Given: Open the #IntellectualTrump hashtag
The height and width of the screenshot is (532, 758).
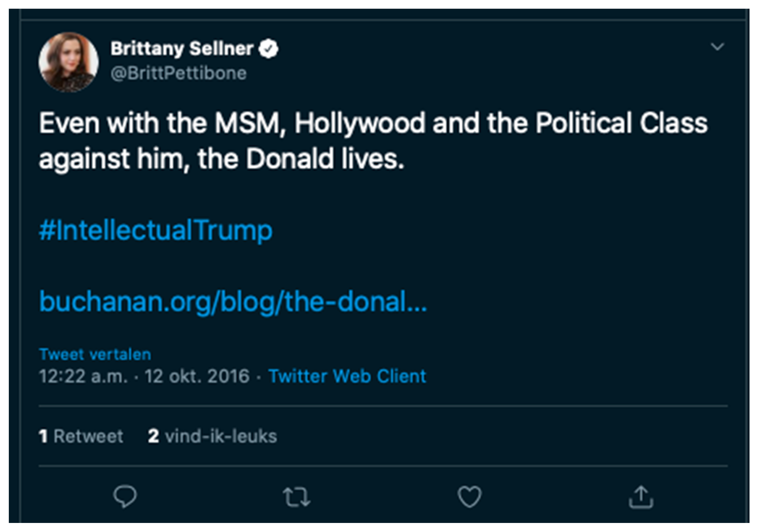Looking at the screenshot, I should [x=156, y=231].
